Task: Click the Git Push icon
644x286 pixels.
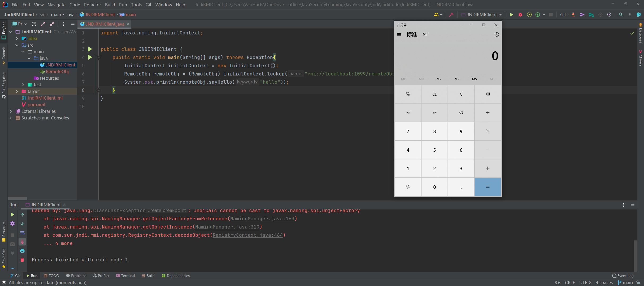Action: click(x=591, y=15)
